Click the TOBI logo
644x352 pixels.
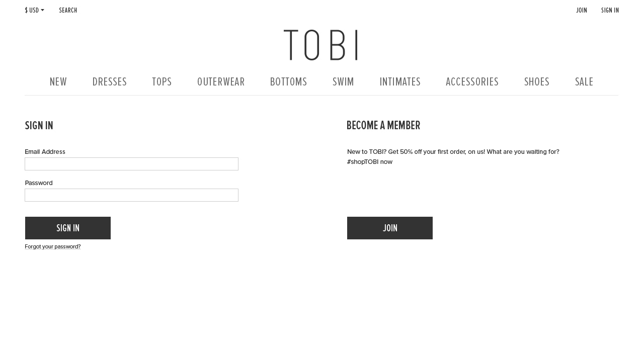(x=321, y=45)
